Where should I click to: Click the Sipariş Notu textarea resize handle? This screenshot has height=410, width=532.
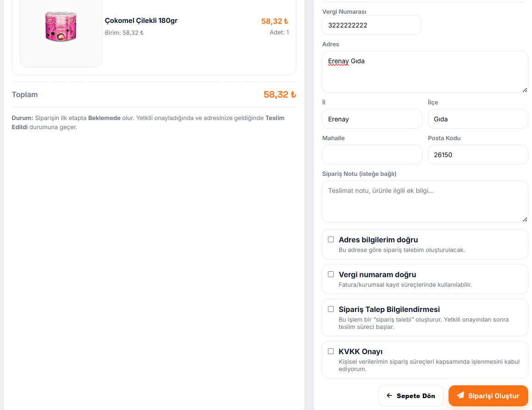tap(525, 219)
